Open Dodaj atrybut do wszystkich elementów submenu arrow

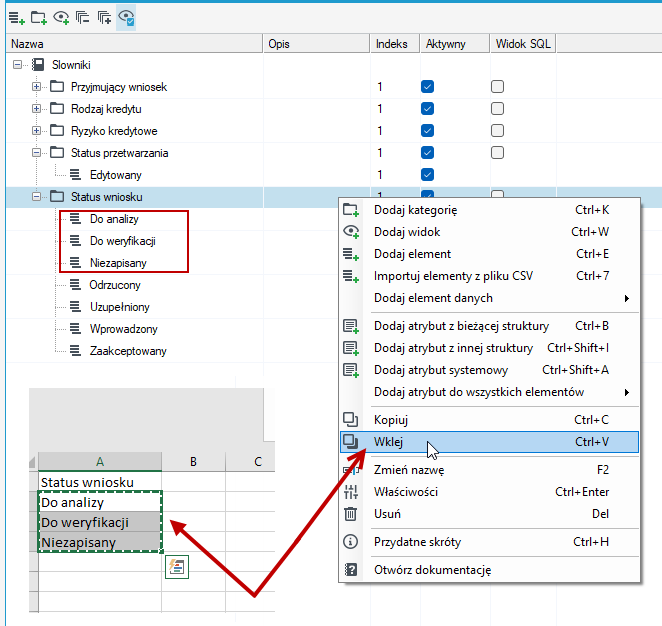(627, 392)
